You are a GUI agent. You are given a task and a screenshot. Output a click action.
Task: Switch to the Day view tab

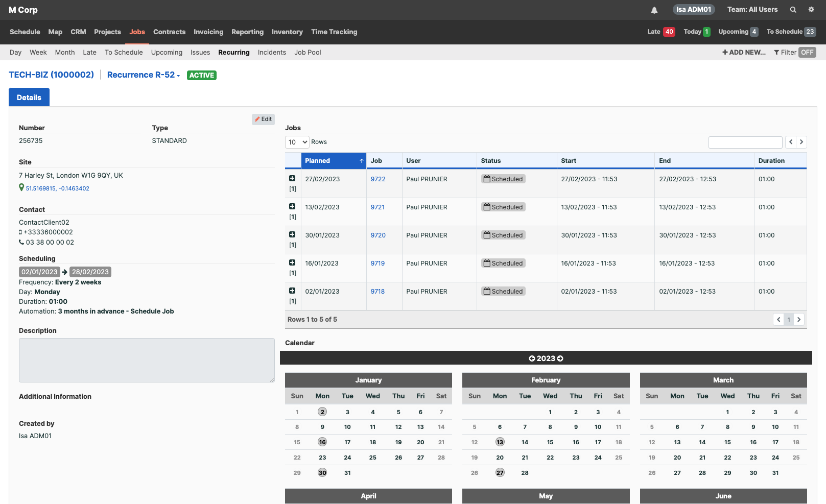tap(15, 53)
